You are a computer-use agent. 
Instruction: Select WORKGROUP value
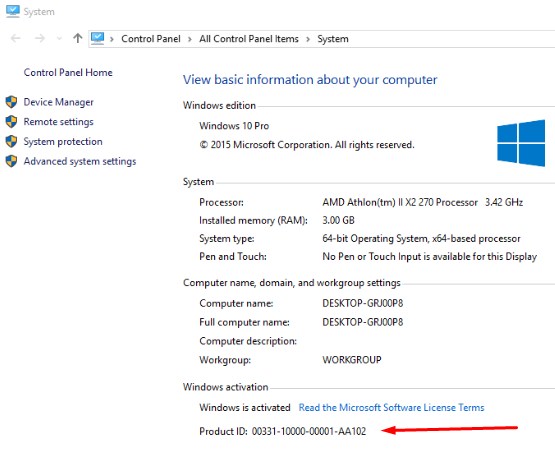point(352,360)
